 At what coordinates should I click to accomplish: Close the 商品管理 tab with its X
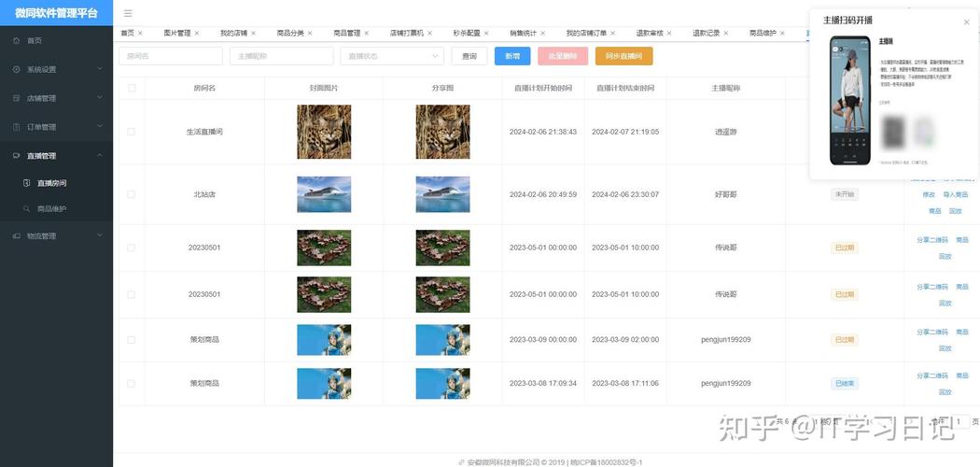[x=366, y=33]
